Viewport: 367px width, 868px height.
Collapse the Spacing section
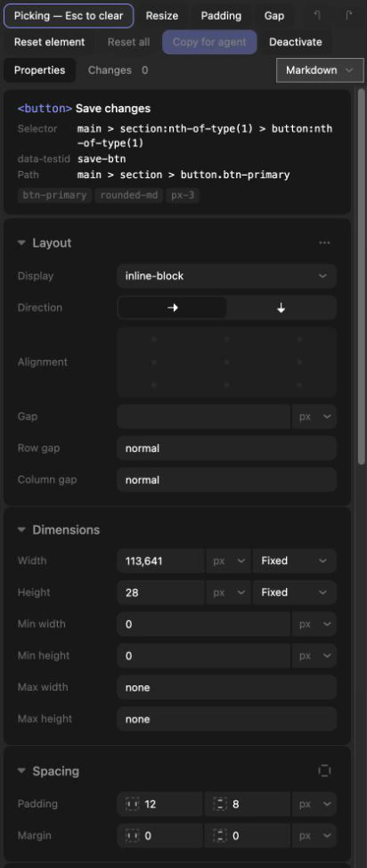[21, 771]
